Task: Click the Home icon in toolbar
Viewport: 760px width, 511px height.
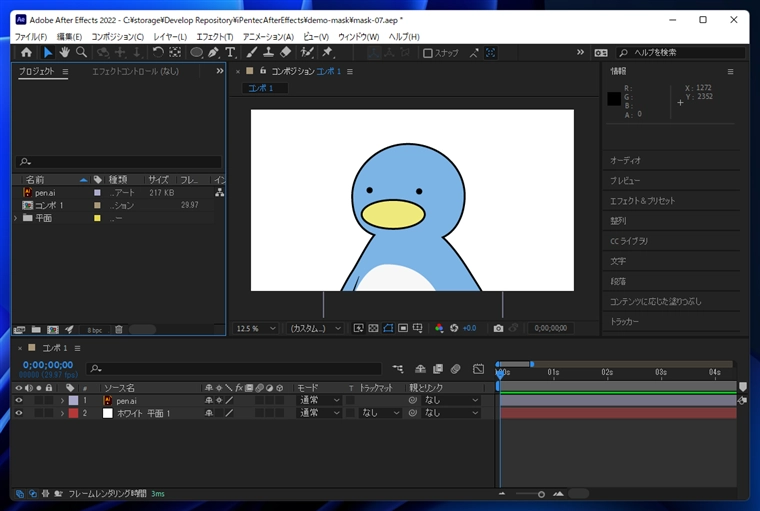Action: click(26, 52)
